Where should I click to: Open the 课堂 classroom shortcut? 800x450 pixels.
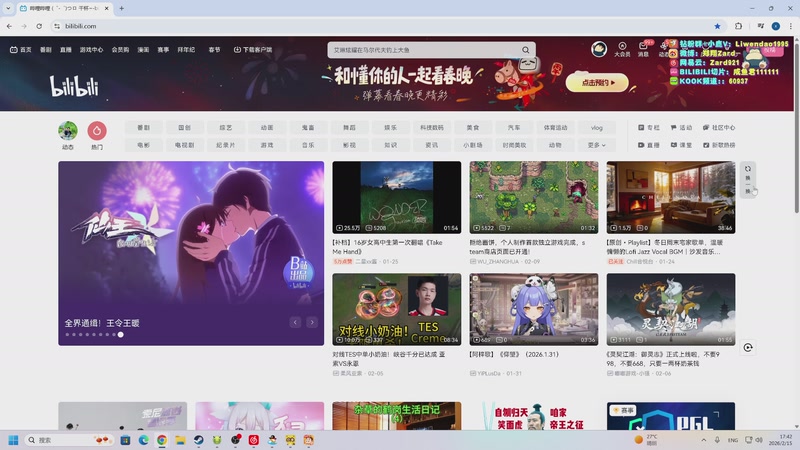[681, 145]
